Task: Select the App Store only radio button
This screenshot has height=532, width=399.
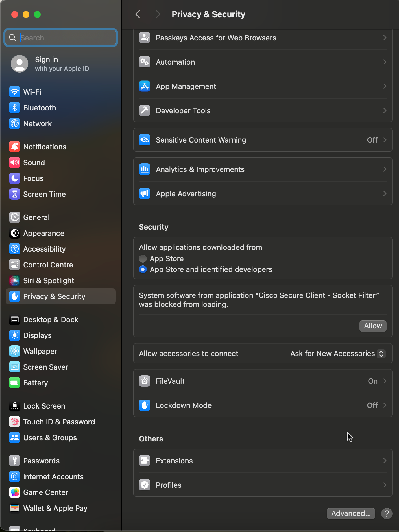Action: point(143,258)
